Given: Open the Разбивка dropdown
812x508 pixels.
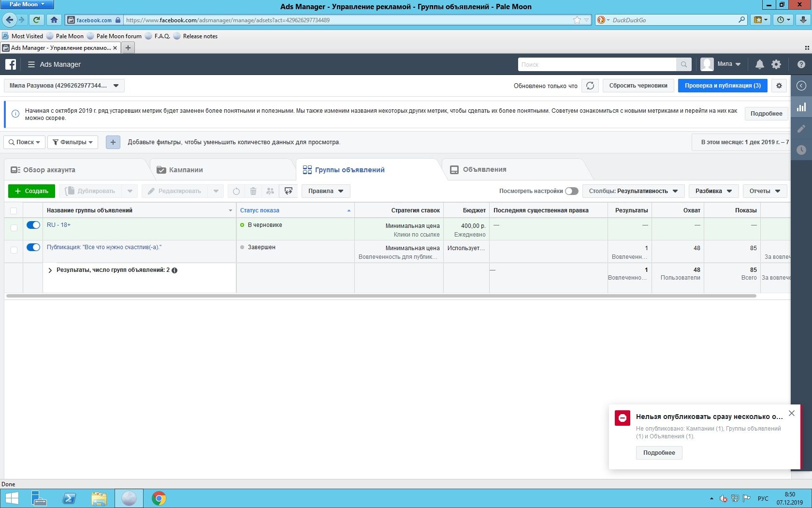Looking at the screenshot, I should point(713,191).
